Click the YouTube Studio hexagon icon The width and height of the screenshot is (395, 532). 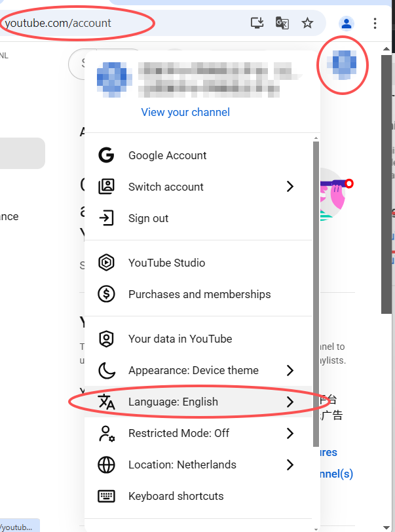click(x=106, y=263)
